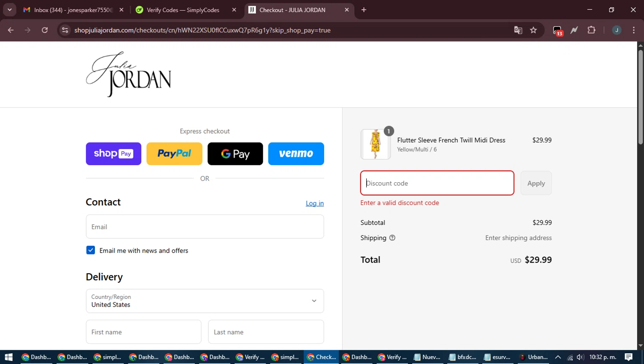This screenshot has width=644, height=364.
Task: Click the scrollbar down arrow
Action: 641,346
